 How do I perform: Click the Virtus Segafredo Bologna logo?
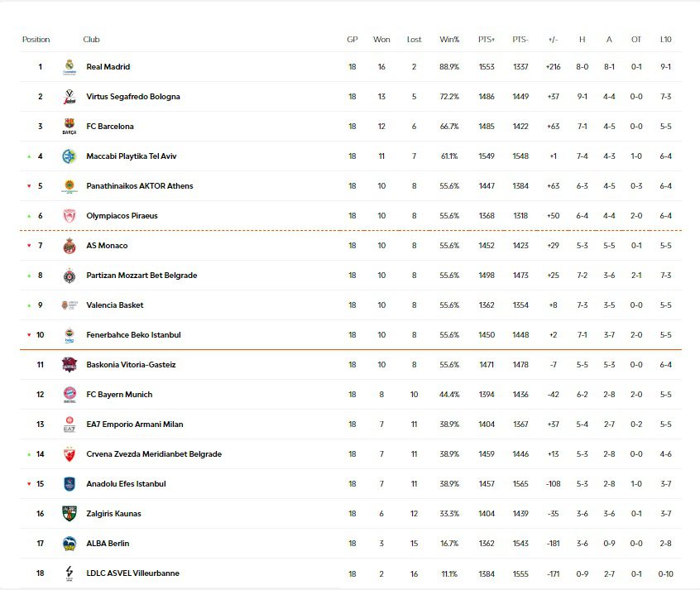pyautogui.click(x=70, y=97)
